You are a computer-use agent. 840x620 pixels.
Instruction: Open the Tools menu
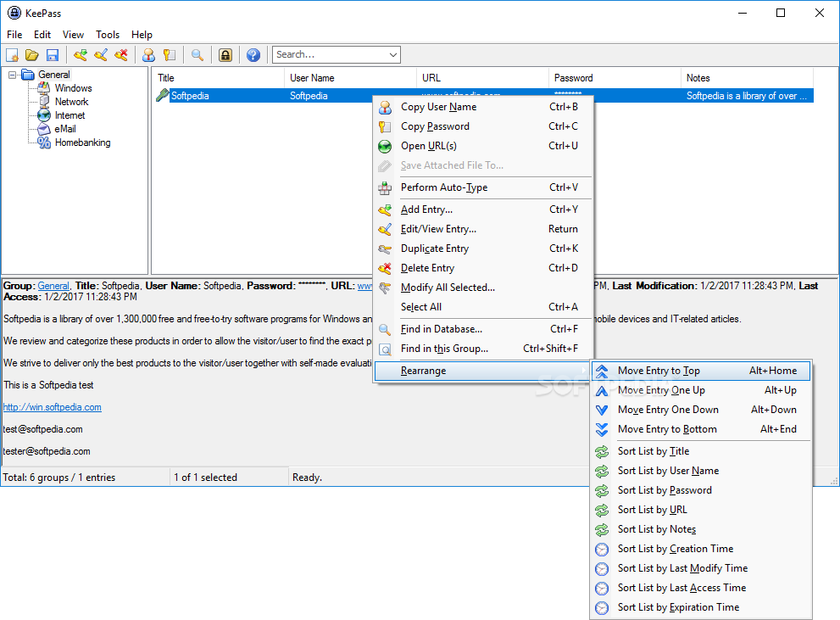click(x=108, y=34)
